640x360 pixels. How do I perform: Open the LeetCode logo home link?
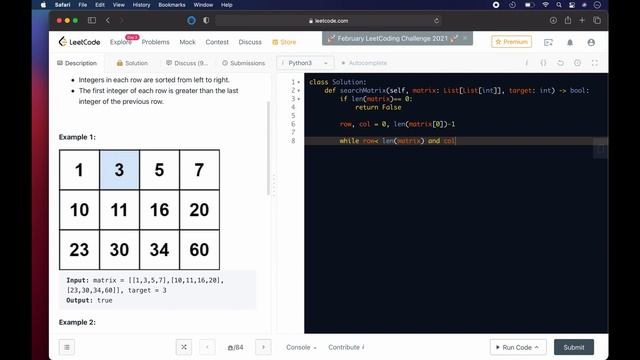click(79, 42)
